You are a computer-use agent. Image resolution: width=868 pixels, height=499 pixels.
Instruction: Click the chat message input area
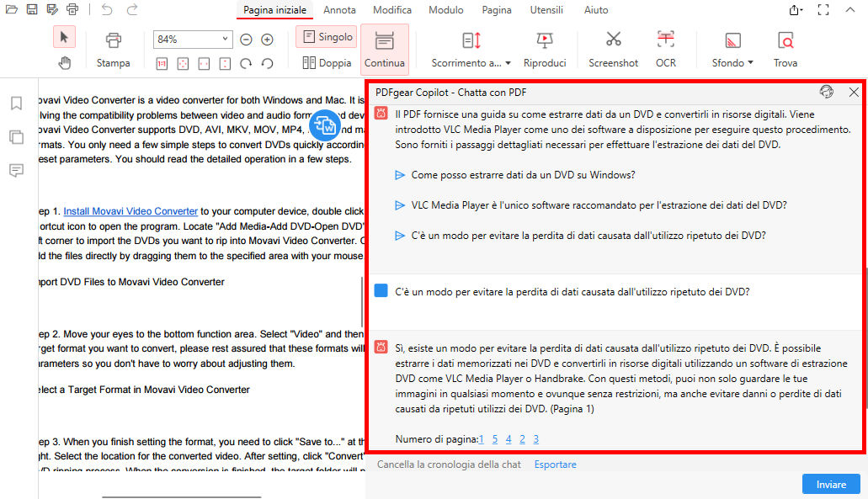coord(584,484)
